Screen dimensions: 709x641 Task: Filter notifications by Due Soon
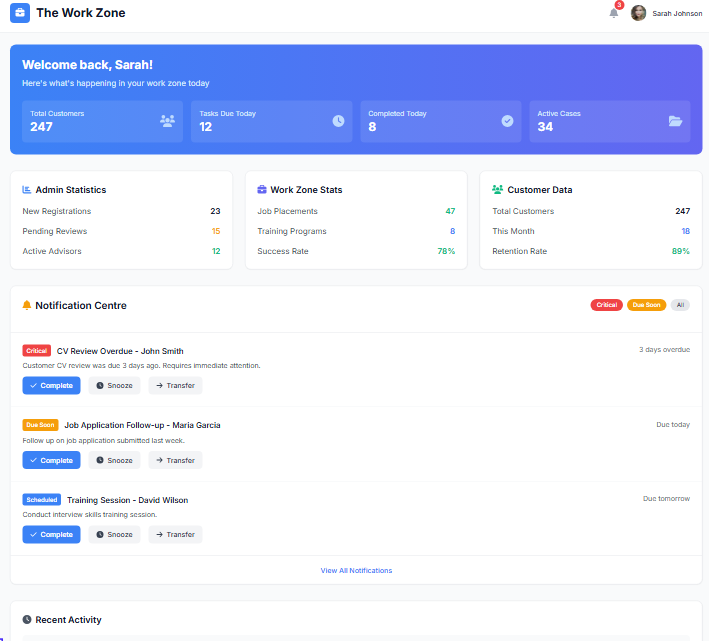pos(646,305)
